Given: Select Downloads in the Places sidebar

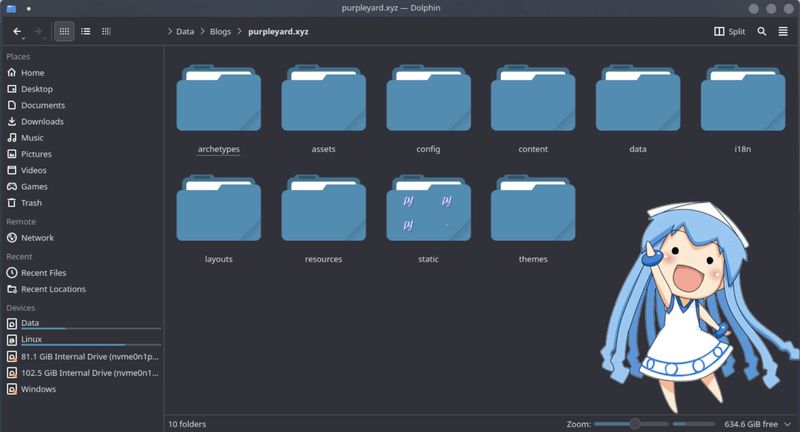Looking at the screenshot, I should click(x=42, y=122).
